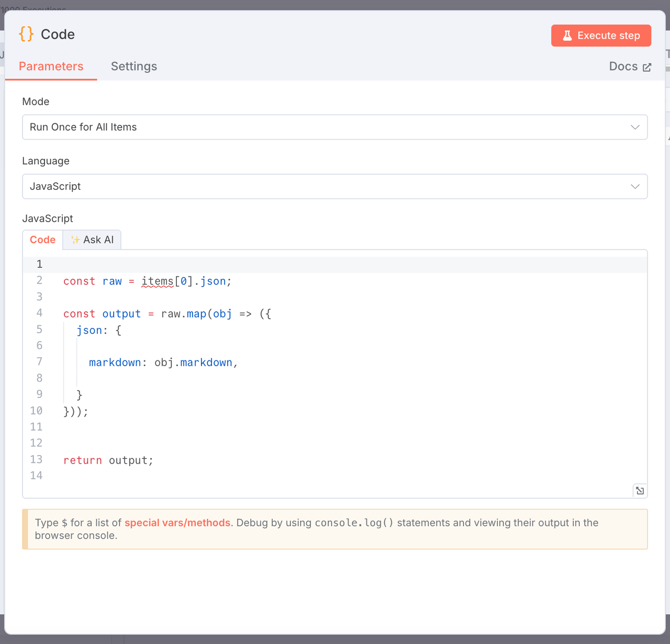Click line number 14 in the gutter
670x644 pixels.
[x=36, y=476]
